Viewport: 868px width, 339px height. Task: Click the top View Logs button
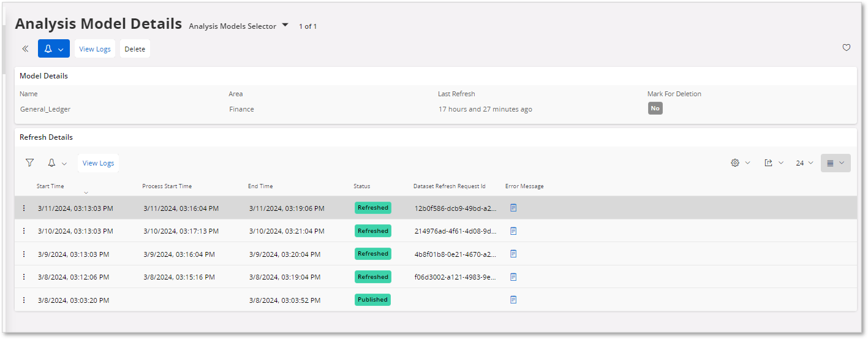tap(95, 49)
